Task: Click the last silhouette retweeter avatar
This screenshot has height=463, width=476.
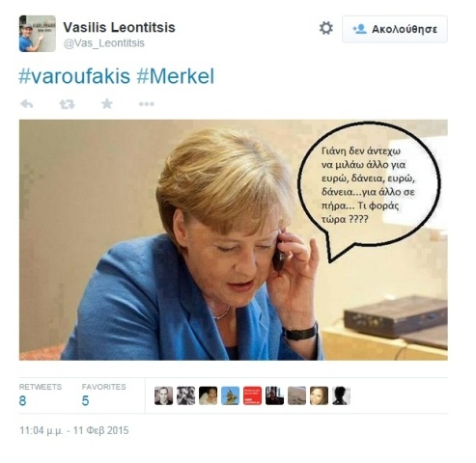Action: coord(341,395)
